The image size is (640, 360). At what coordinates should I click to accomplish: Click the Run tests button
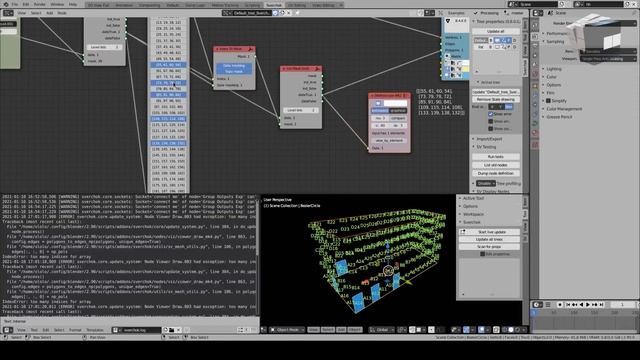(496, 157)
